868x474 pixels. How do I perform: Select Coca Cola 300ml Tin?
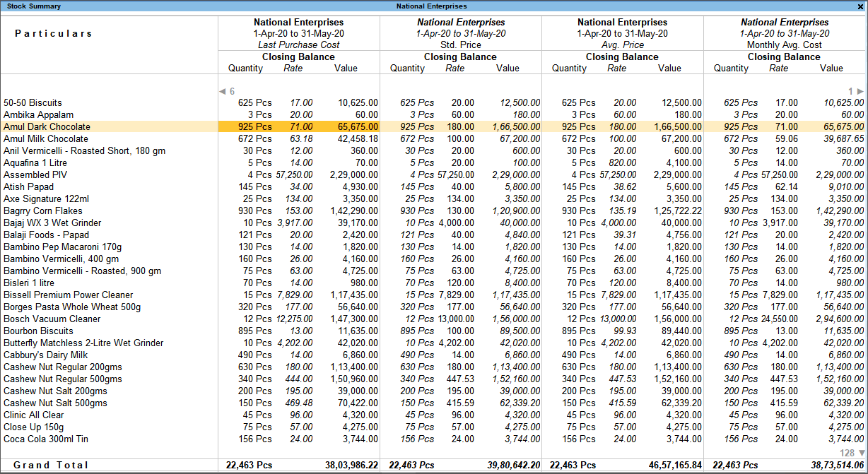tap(47, 439)
